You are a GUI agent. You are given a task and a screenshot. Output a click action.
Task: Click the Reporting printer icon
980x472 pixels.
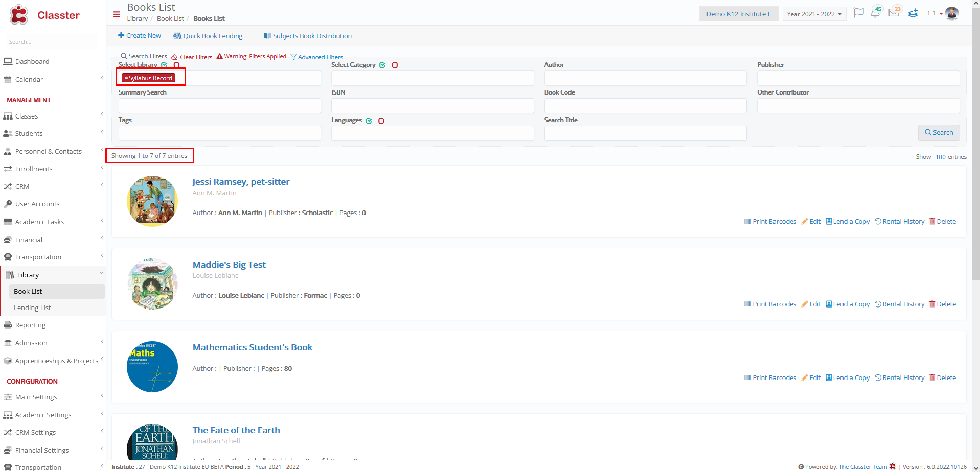[8, 325]
